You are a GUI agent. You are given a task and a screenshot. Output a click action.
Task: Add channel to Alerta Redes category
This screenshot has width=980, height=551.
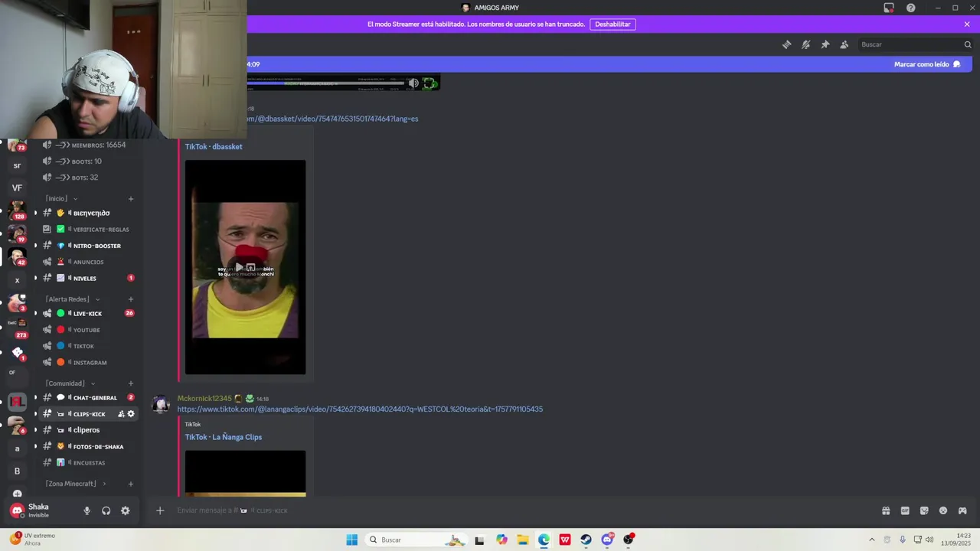131,299
